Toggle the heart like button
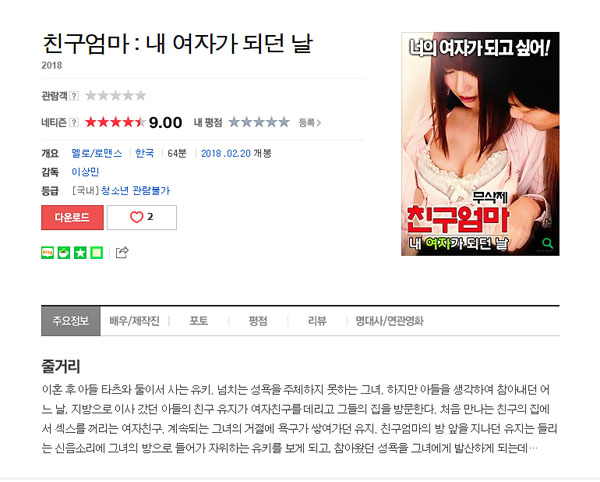 click(x=142, y=217)
